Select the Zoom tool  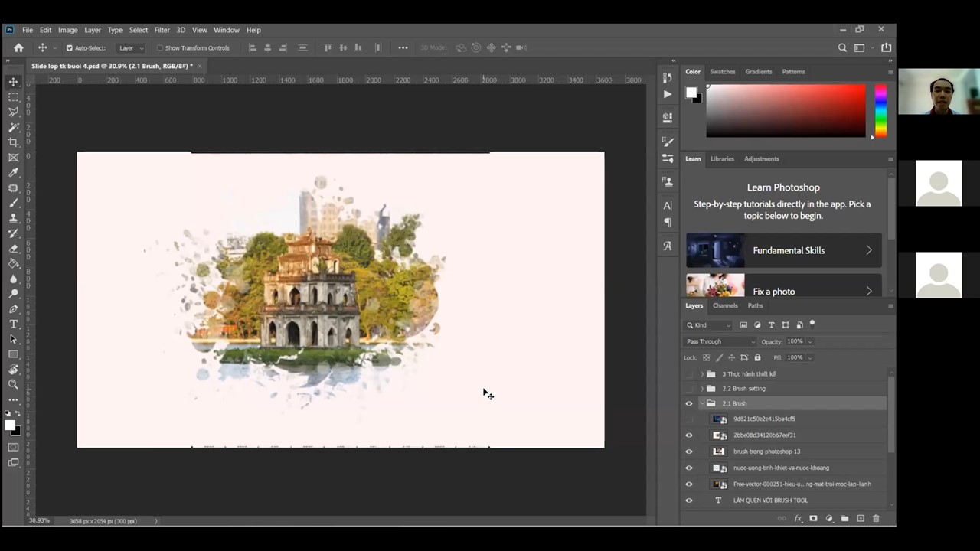14,385
